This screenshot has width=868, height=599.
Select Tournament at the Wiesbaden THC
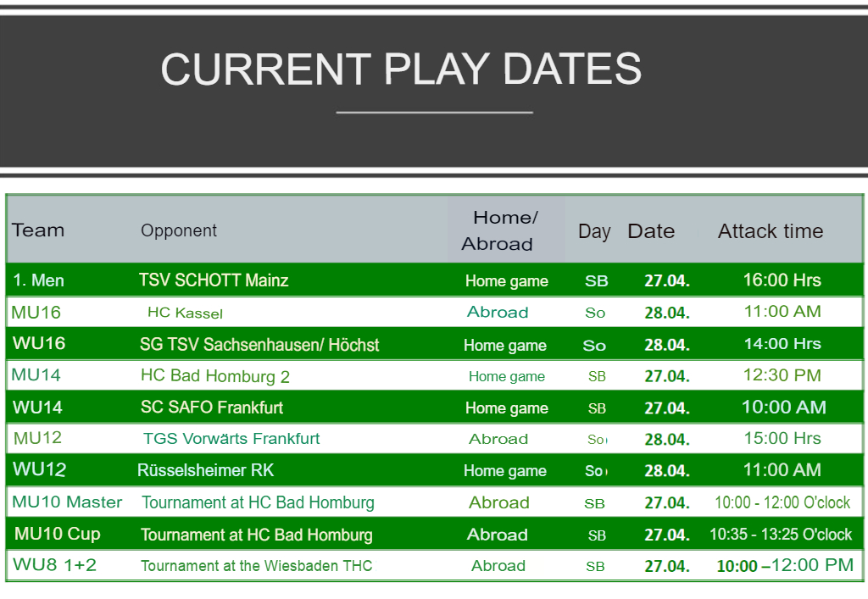pyautogui.click(x=256, y=566)
